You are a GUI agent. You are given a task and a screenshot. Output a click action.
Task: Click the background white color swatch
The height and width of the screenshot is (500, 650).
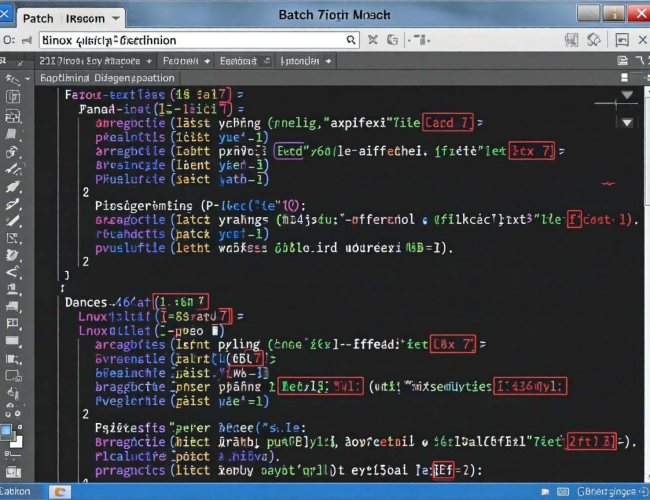click(x=17, y=442)
